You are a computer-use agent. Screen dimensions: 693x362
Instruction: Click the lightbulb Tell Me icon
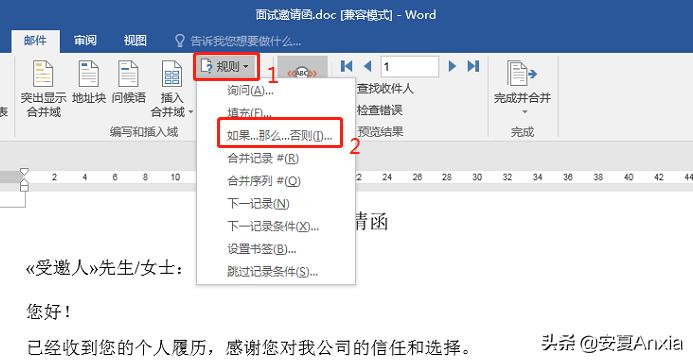[179, 41]
